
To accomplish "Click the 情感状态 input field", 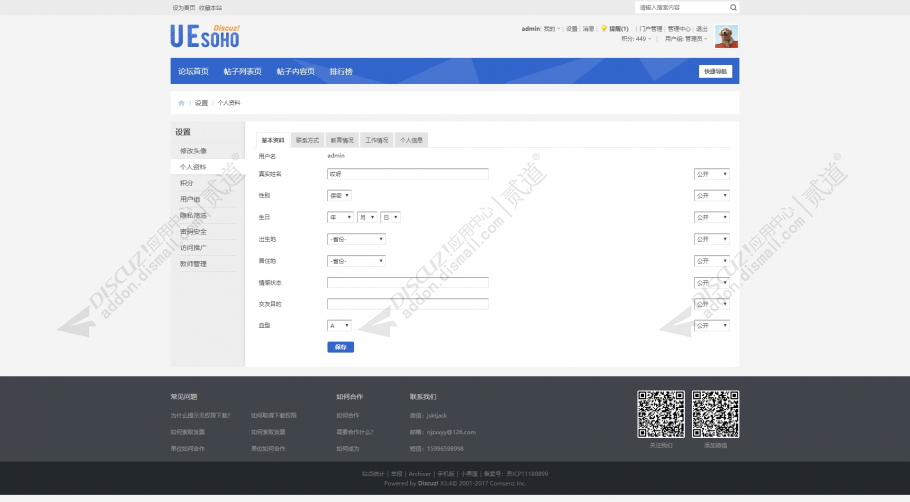I will (x=407, y=283).
